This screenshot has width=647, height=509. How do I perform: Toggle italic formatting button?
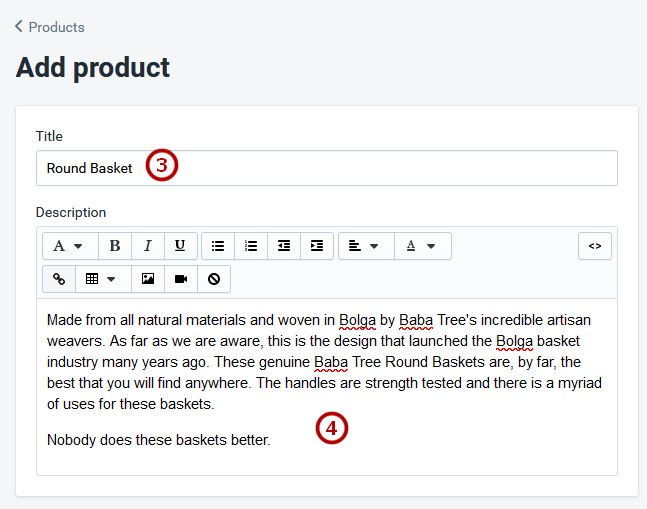pyautogui.click(x=148, y=246)
